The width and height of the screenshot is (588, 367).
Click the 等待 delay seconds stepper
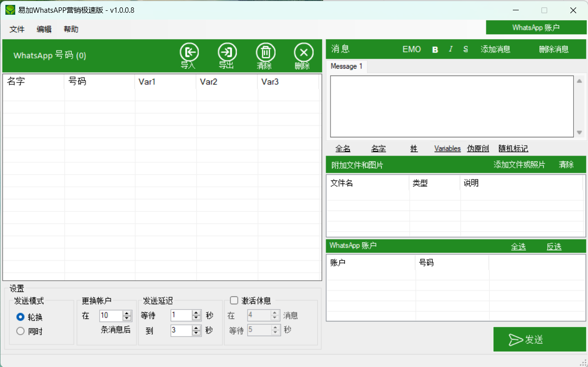click(196, 315)
